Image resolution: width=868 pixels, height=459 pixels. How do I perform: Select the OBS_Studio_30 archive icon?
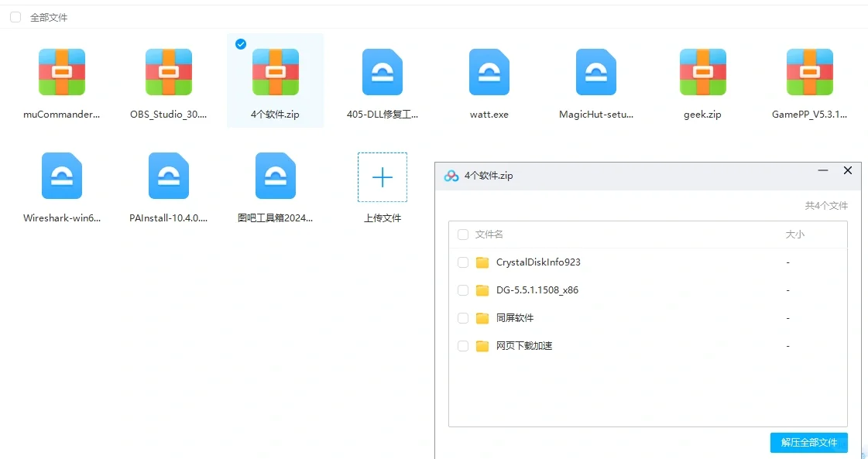[168, 71]
